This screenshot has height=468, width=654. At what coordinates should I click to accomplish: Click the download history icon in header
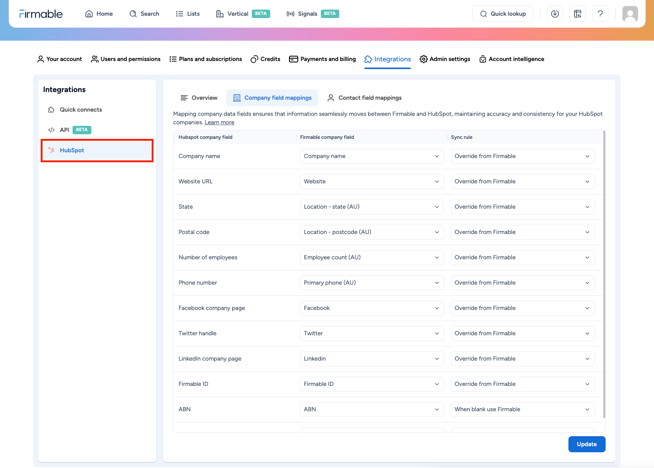555,14
